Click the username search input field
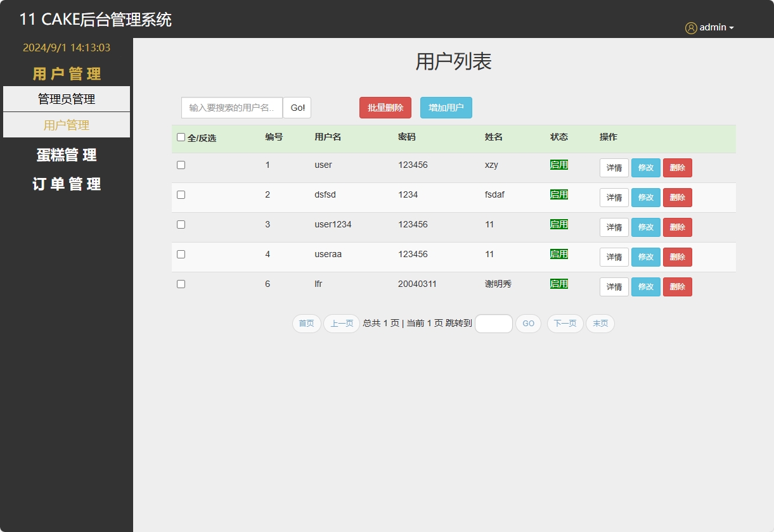The image size is (774, 532). point(231,107)
